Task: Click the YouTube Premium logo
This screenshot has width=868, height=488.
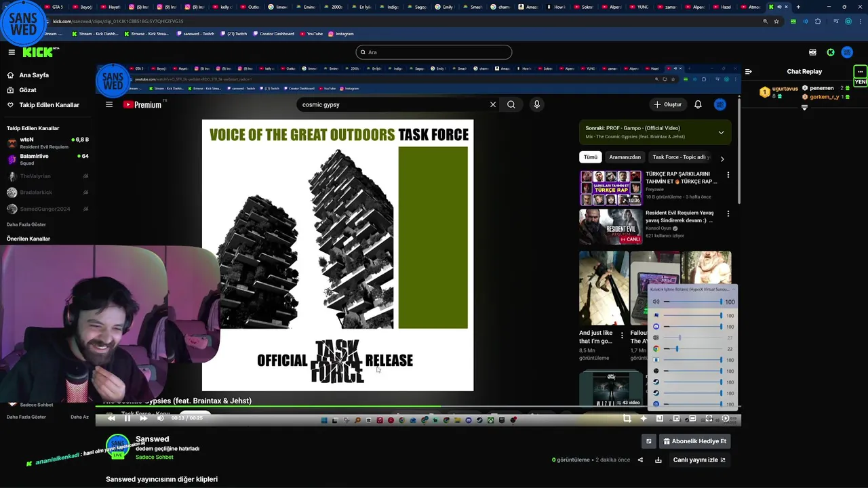Action: click(143, 104)
